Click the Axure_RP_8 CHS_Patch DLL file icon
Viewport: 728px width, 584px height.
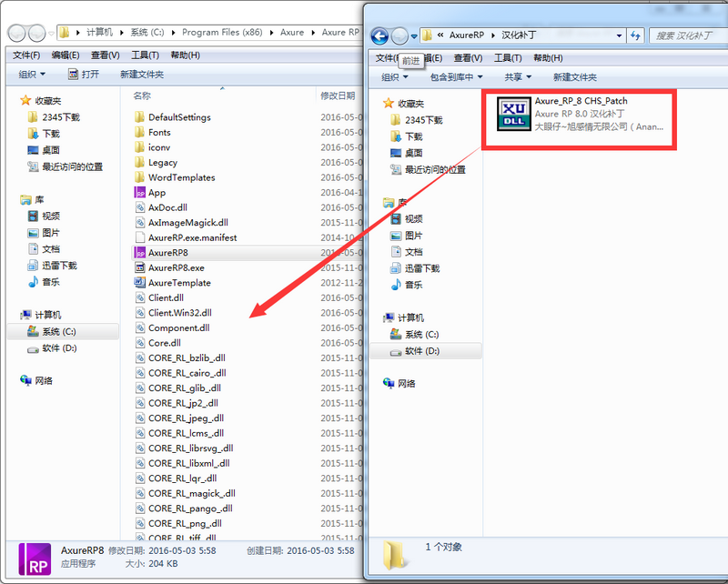point(513,115)
